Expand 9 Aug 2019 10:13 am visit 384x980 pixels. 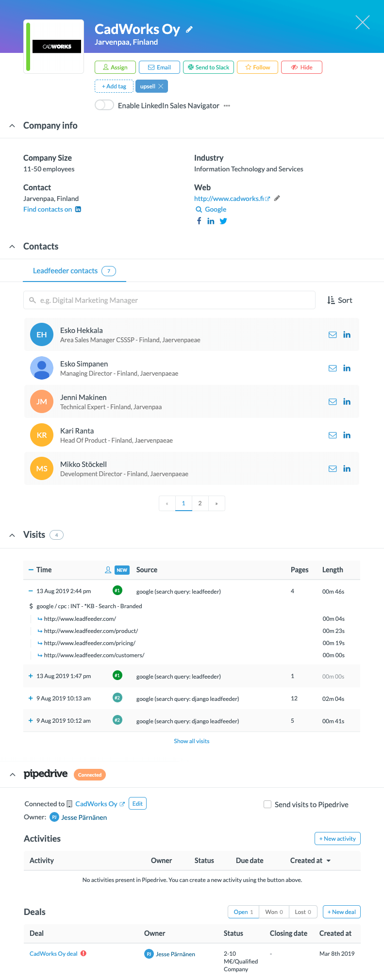(31, 698)
